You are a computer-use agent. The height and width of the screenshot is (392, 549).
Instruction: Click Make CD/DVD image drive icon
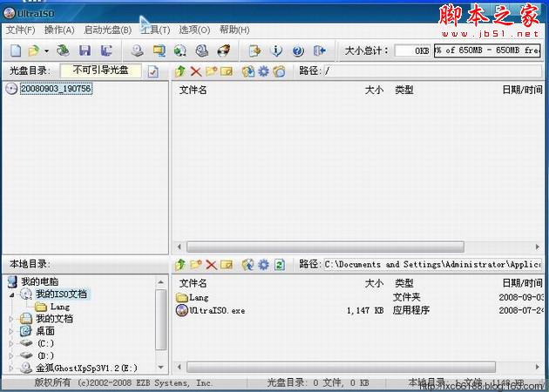138,51
